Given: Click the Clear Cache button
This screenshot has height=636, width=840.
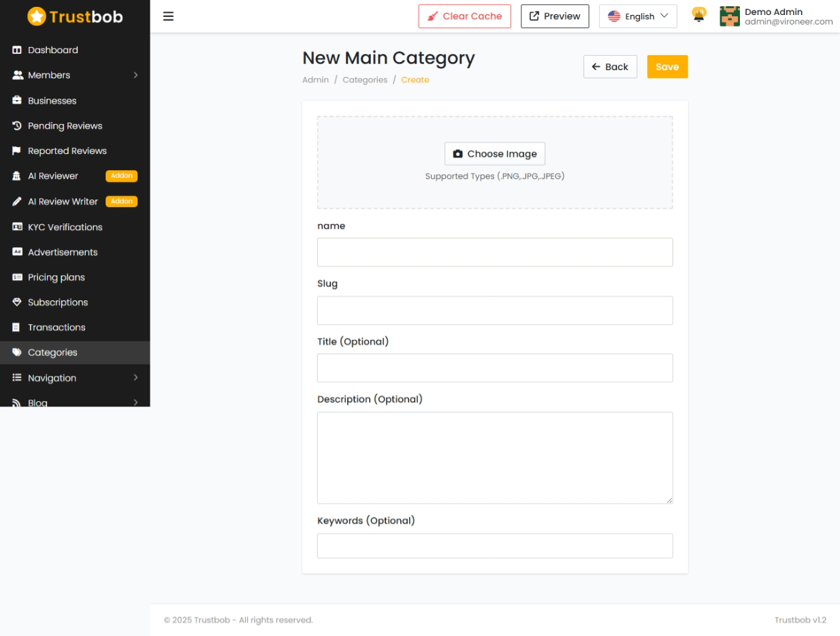Looking at the screenshot, I should 465,16.
